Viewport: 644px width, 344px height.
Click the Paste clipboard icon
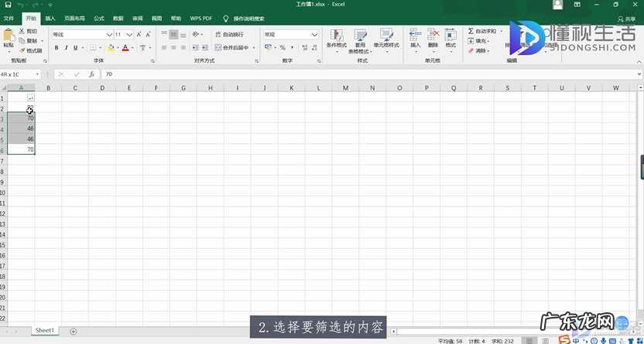pyautogui.click(x=8, y=36)
